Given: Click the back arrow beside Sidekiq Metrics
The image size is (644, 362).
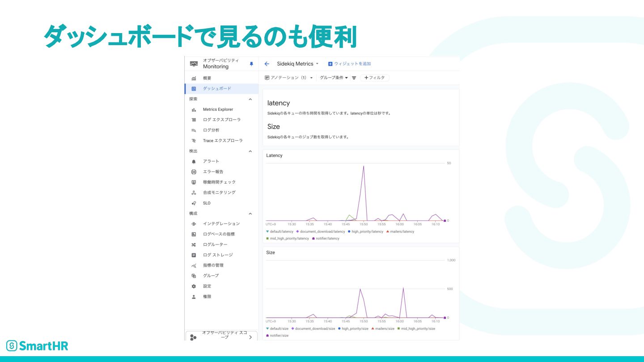Looking at the screenshot, I should (x=267, y=64).
